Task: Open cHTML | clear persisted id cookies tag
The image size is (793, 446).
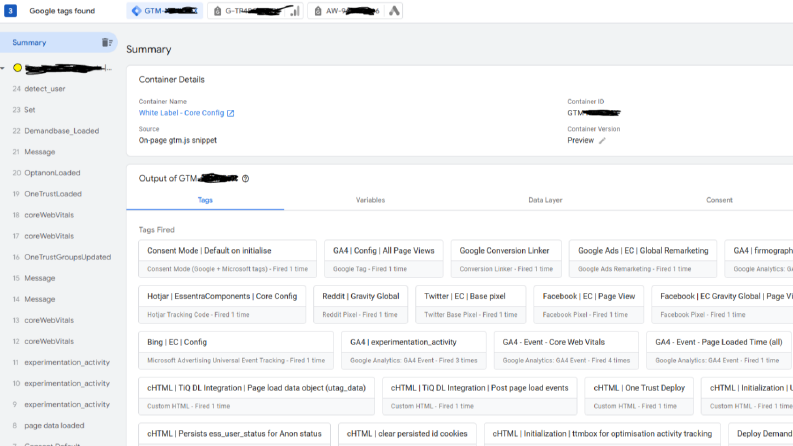Action: (x=407, y=435)
